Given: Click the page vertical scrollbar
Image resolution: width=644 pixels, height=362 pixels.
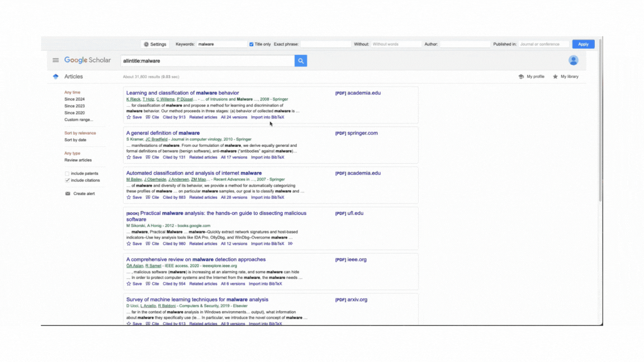Looking at the screenshot, I should pos(600,120).
